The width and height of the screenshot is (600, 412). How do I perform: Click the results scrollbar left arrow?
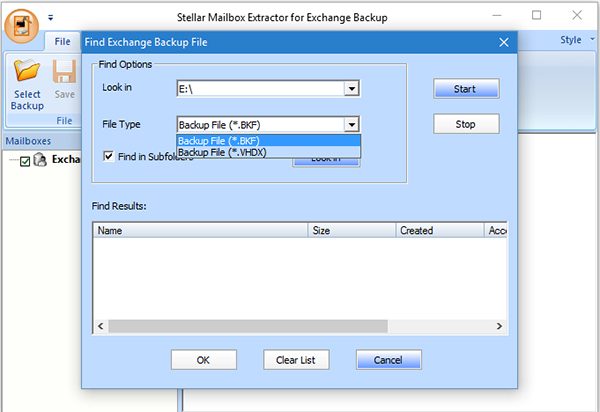101,326
